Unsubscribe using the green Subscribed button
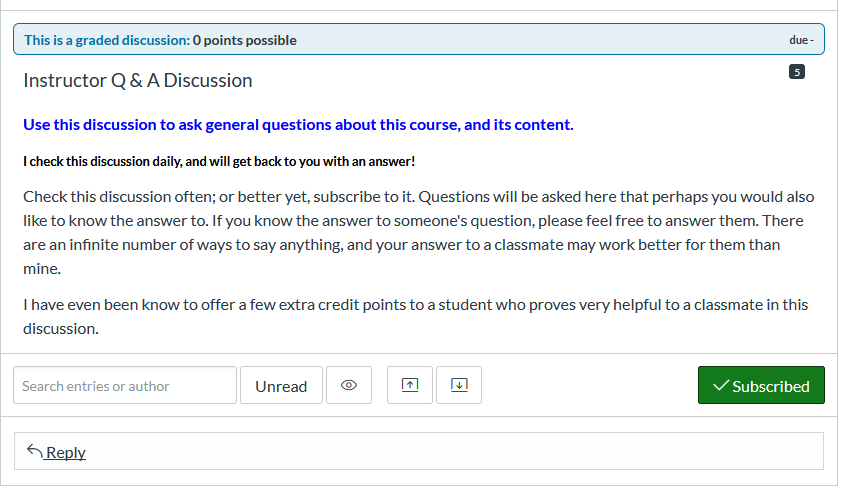Image resolution: width=853 pixels, height=489 pixels. [x=761, y=386]
